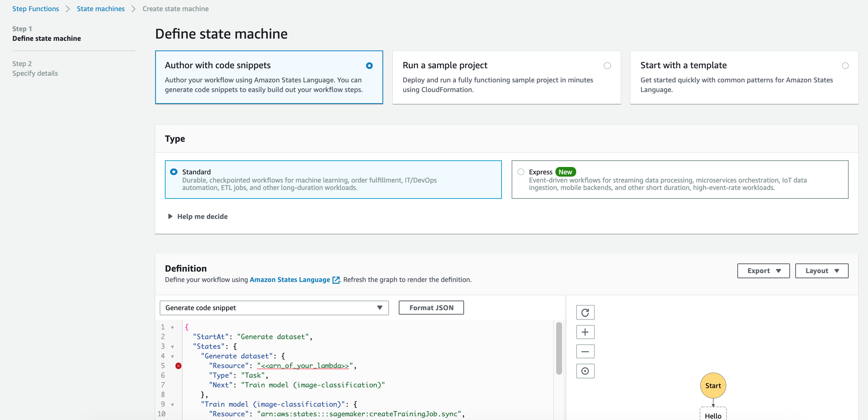Go to Step Functions breadcrumb
Screen dimensions: 868x420
36,9
